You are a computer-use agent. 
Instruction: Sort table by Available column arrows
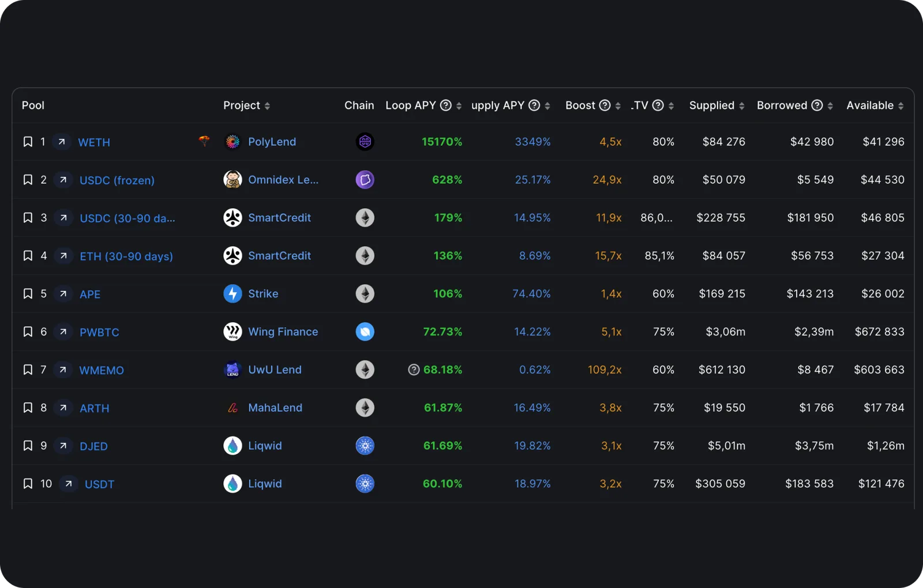point(901,105)
